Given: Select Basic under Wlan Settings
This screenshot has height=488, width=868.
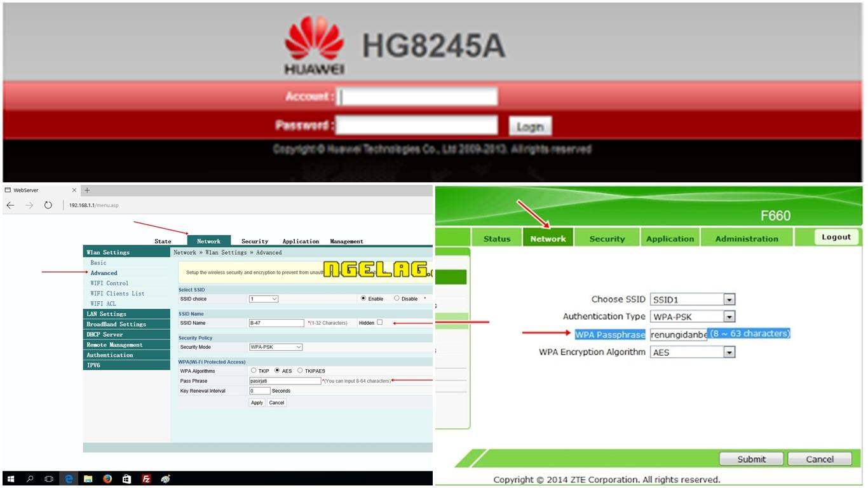Looking at the screenshot, I should [98, 262].
